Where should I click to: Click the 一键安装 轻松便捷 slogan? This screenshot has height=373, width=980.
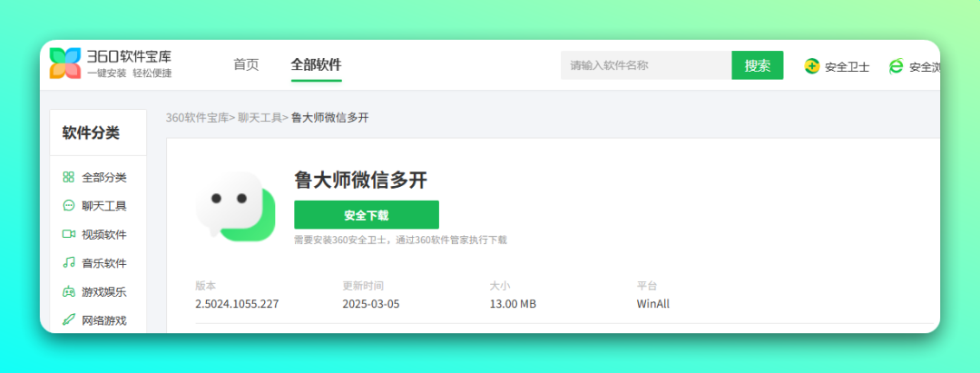pos(129,74)
